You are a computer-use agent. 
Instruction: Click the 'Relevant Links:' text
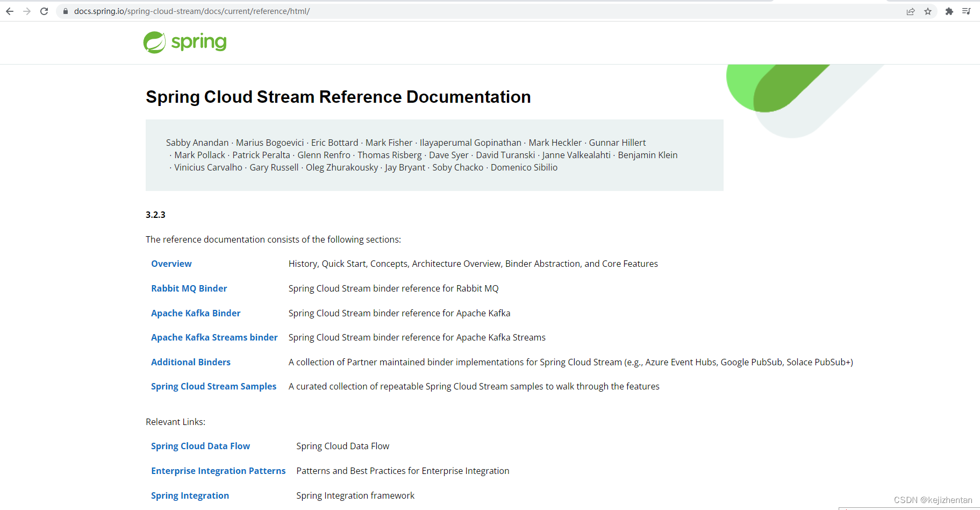[x=176, y=422]
